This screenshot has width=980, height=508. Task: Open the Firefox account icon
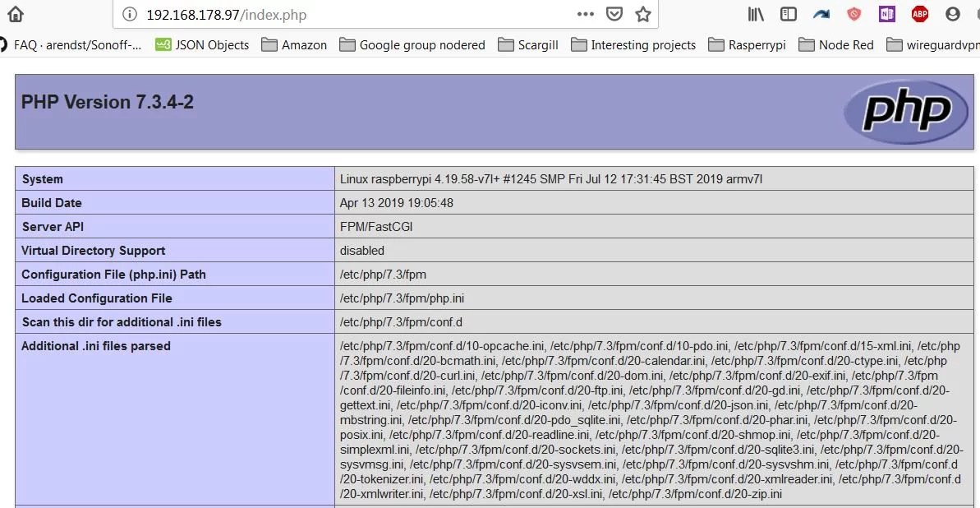[x=953, y=14]
